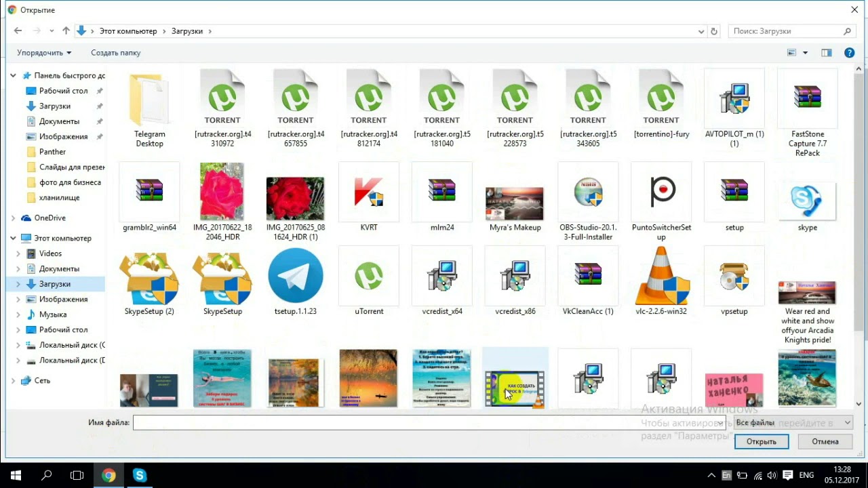Screen dimensions: 868x488
Task: Click Этот компьютер in the address path
Action: pyautogui.click(x=128, y=31)
